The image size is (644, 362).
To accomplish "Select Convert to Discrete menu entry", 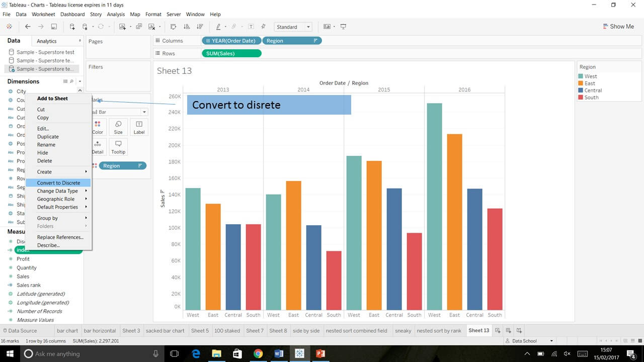I will click(x=58, y=183).
